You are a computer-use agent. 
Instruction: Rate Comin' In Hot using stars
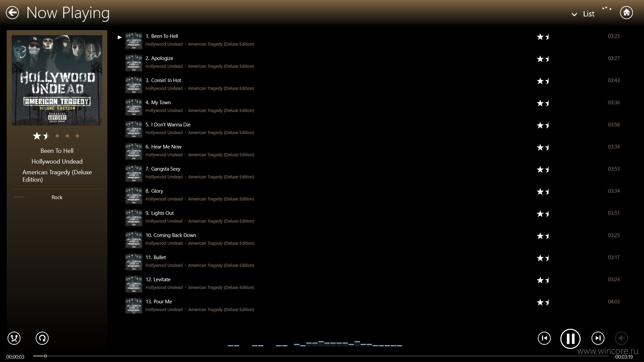click(x=543, y=81)
